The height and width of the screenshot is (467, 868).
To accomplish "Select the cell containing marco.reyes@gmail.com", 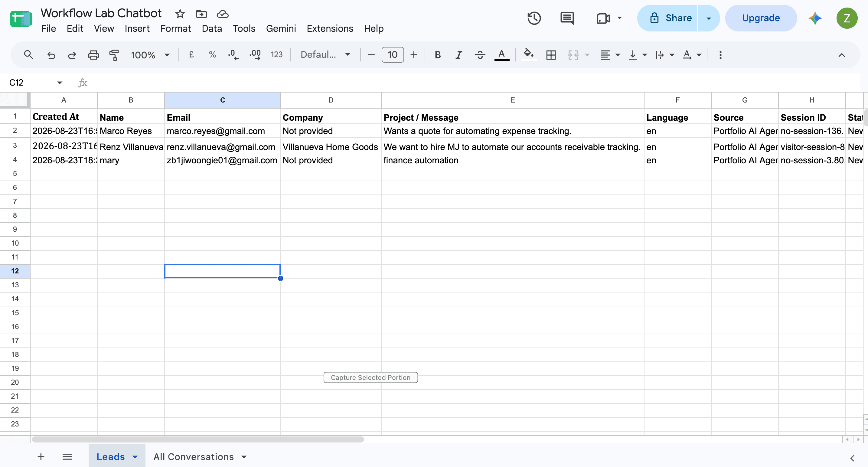I will point(222,131).
